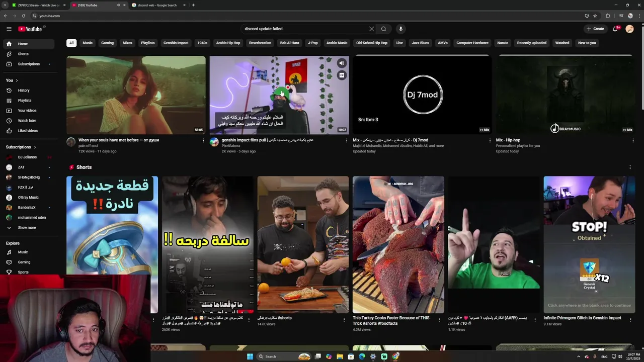Open YouTube notifications bell
644x362 pixels.
615,29
